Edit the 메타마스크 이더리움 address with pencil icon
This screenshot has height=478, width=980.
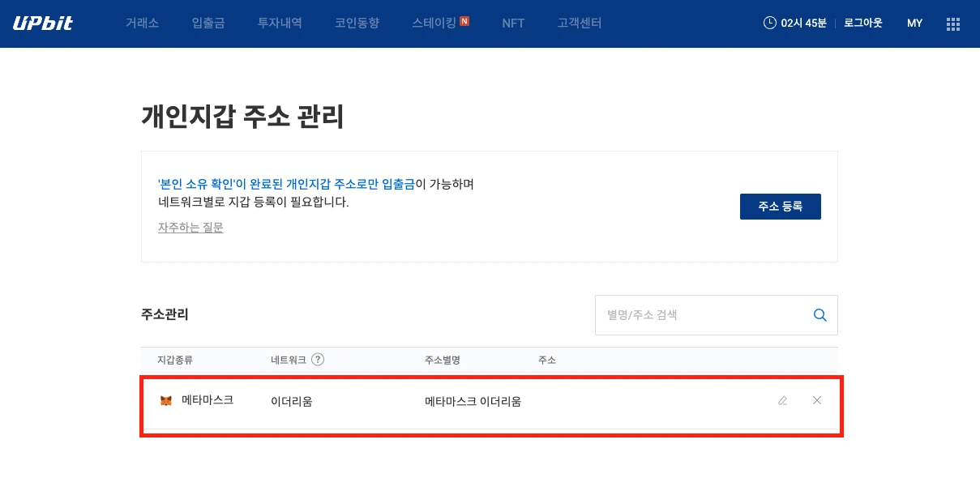tap(782, 400)
